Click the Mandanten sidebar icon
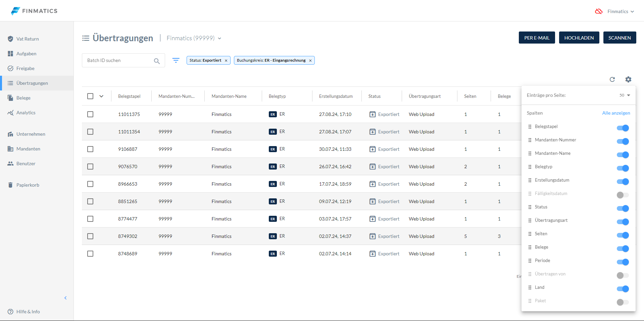Image resolution: width=644 pixels, height=321 pixels. click(x=10, y=149)
